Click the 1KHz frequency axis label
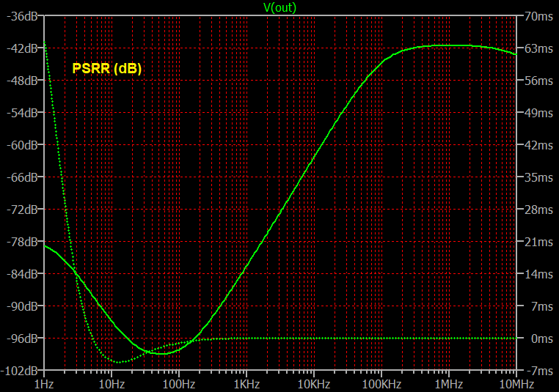559x392 pixels. (246, 385)
